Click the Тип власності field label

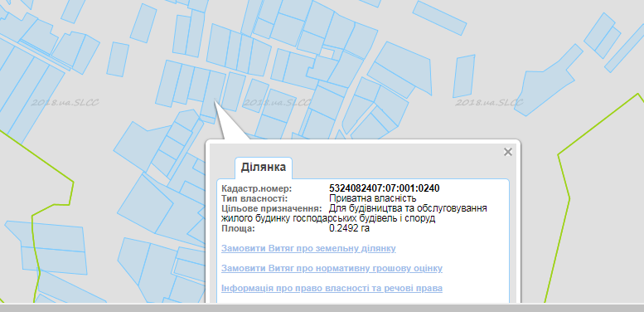click(254, 198)
